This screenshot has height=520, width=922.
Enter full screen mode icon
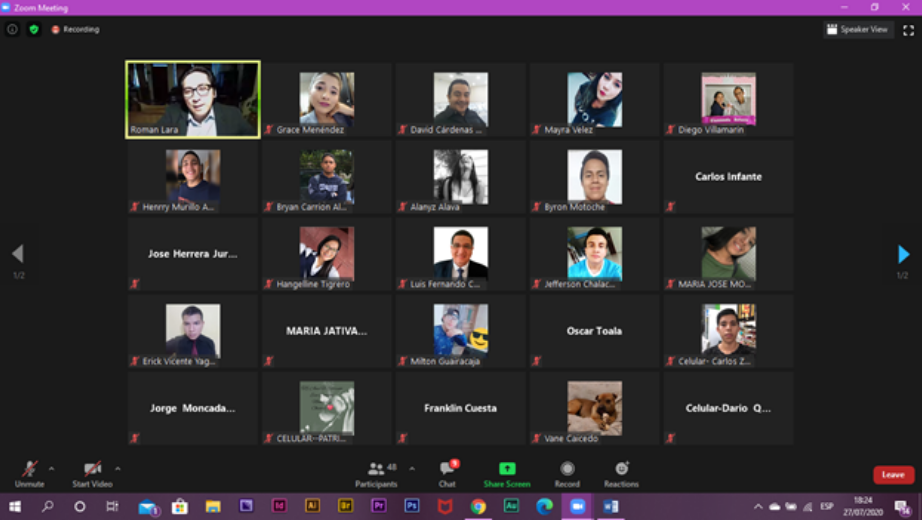tap(908, 30)
